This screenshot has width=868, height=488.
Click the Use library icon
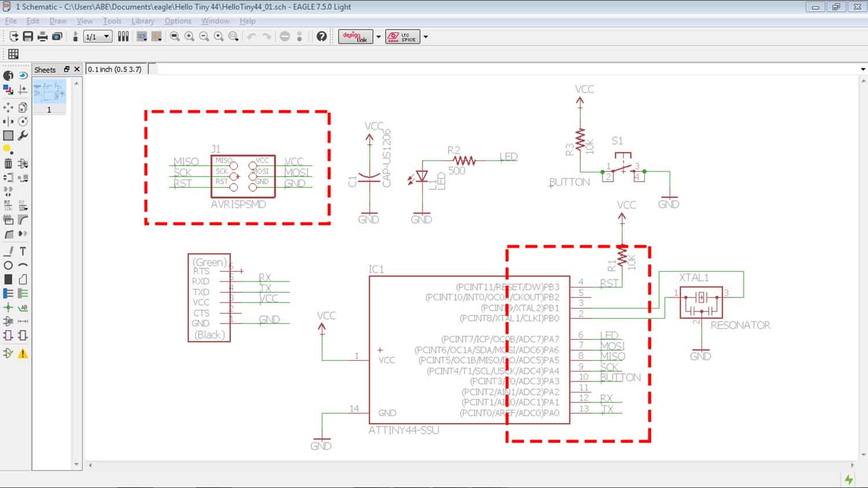[123, 36]
